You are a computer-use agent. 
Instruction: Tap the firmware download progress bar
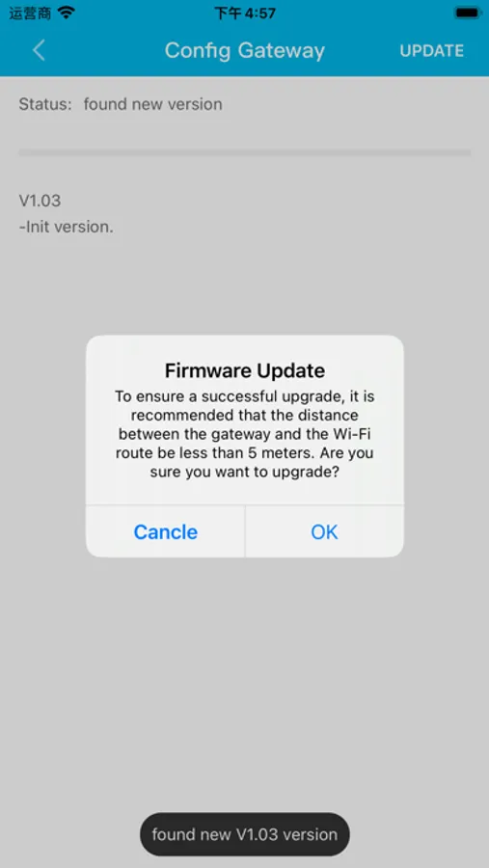244,152
